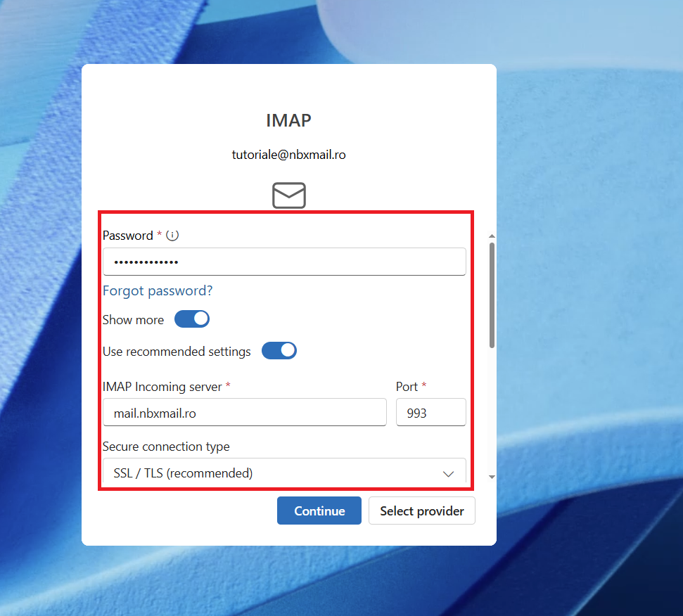683x616 pixels.
Task: Click the Select provider button
Action: pos(421,511)
